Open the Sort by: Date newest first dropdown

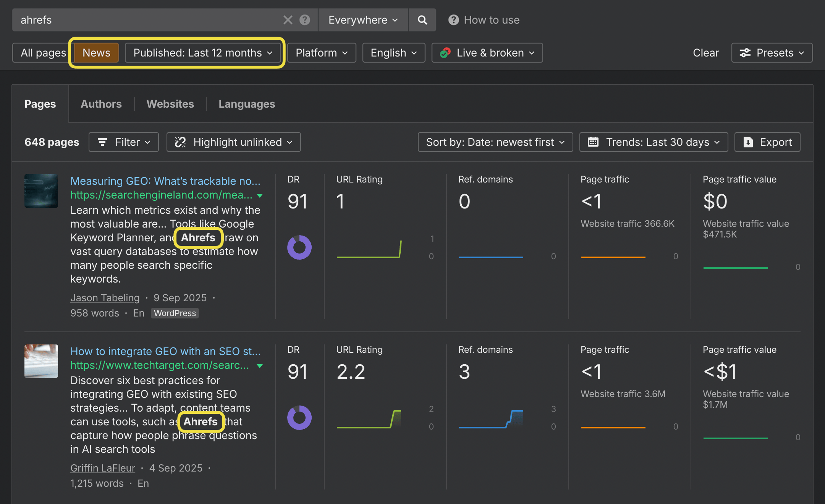click(x=494, y=142)
